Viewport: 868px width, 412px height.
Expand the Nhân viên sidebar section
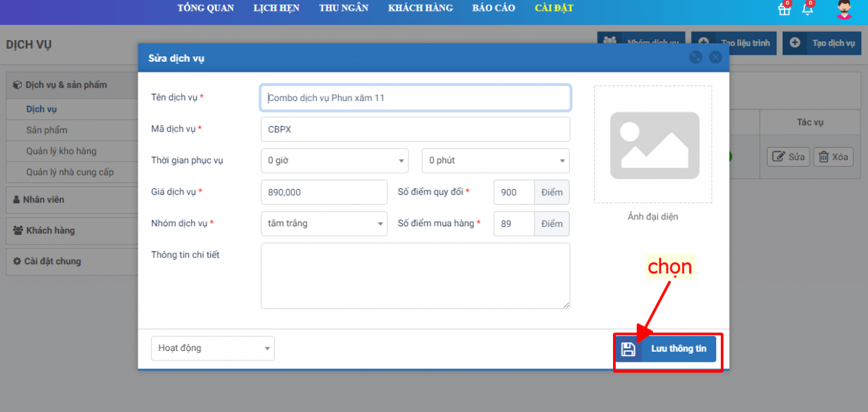click(x=44, y=200)
